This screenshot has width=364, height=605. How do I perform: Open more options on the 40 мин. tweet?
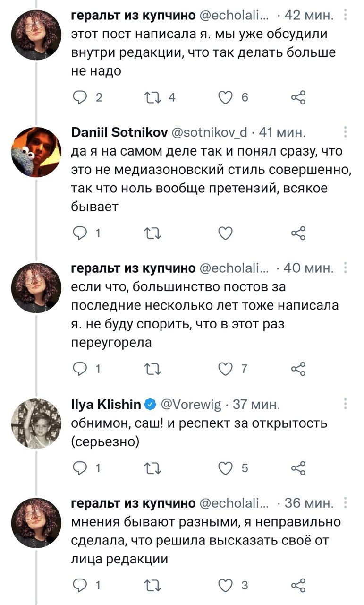point(346,268)
